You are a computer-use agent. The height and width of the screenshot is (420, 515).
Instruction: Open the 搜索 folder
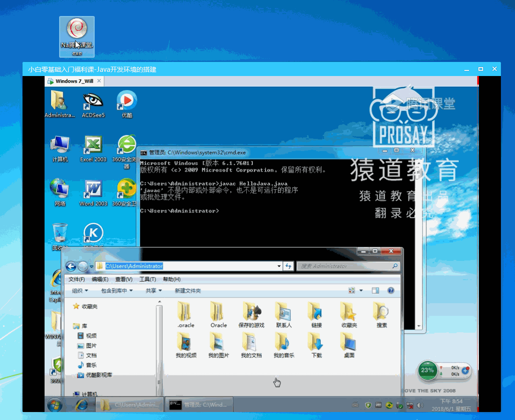point(382,314)
